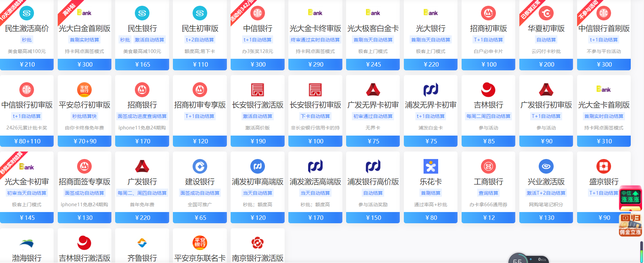The height and width of the screenshot is (263, 644).
Task: Select the 浦发激活高端版 title
Action: 315,182
